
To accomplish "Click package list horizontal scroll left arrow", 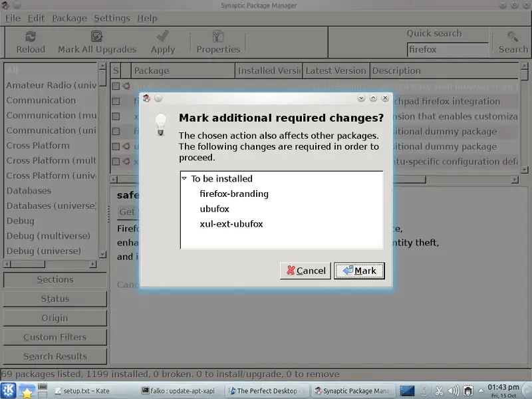I will point(114,180).
